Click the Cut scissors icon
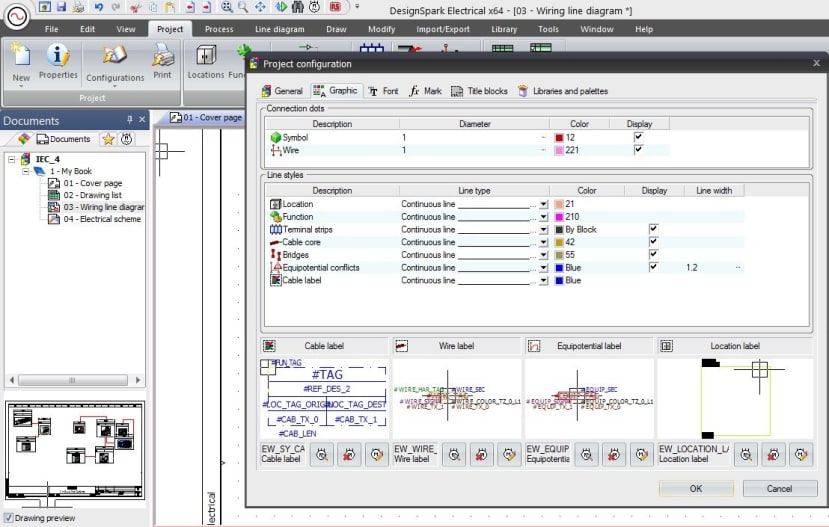This screenshot has height=527, width=829. (135, 7)
